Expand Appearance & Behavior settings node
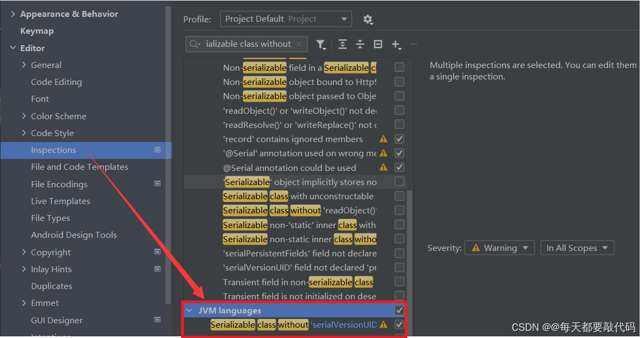Screen dimensions: 644x338 [x=13, y=14]
